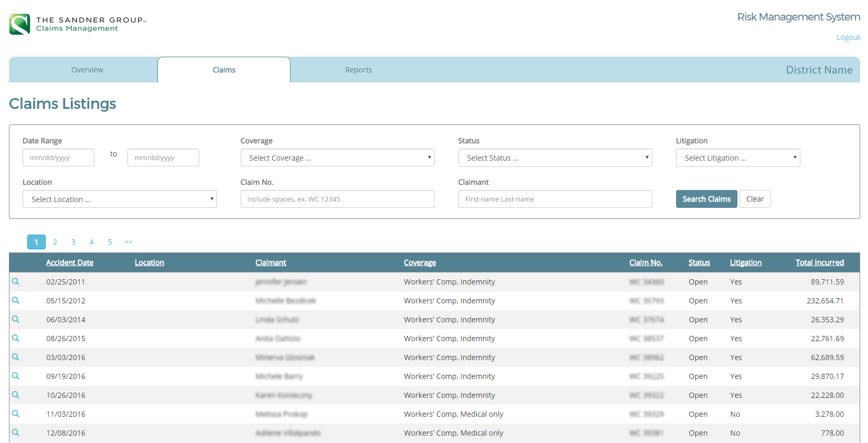Expand the Select Litigation dropdown
The height and width of the screenshot is (443, 868).
737,158
